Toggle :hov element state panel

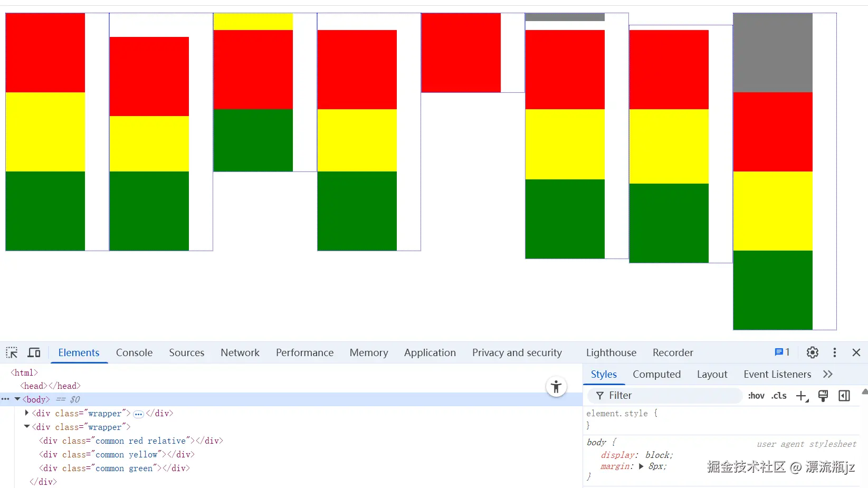[x=756, y=396]
